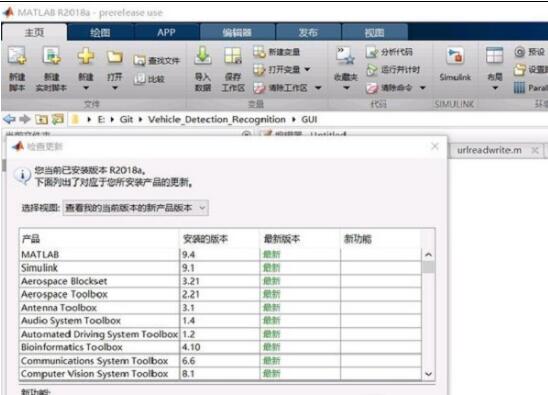
Task: Select the Aerospace Toolbox row
Action: tap(221, 294)
